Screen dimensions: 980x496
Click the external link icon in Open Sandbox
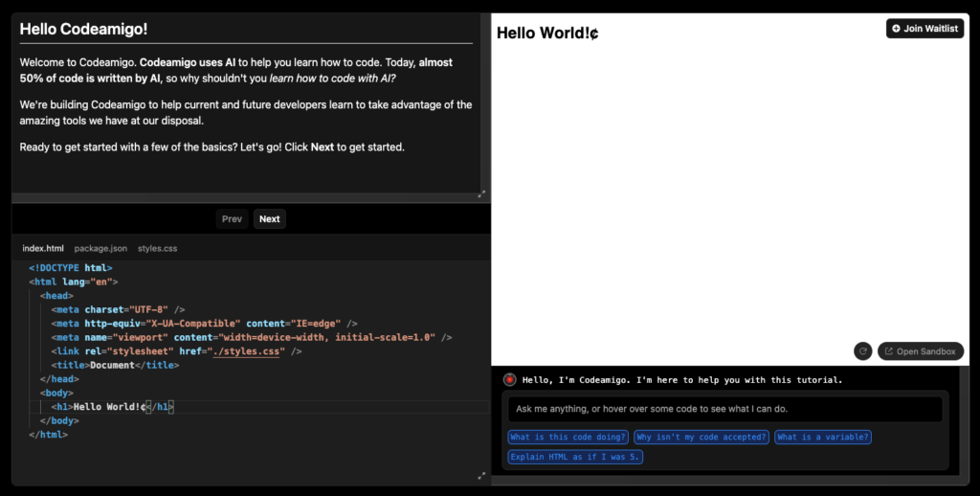tap(889, 351)
